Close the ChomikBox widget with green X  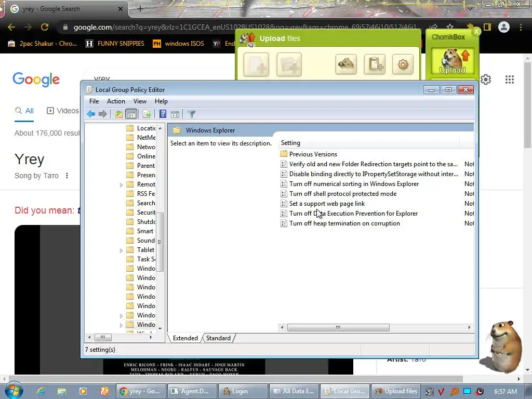[476, 31]
